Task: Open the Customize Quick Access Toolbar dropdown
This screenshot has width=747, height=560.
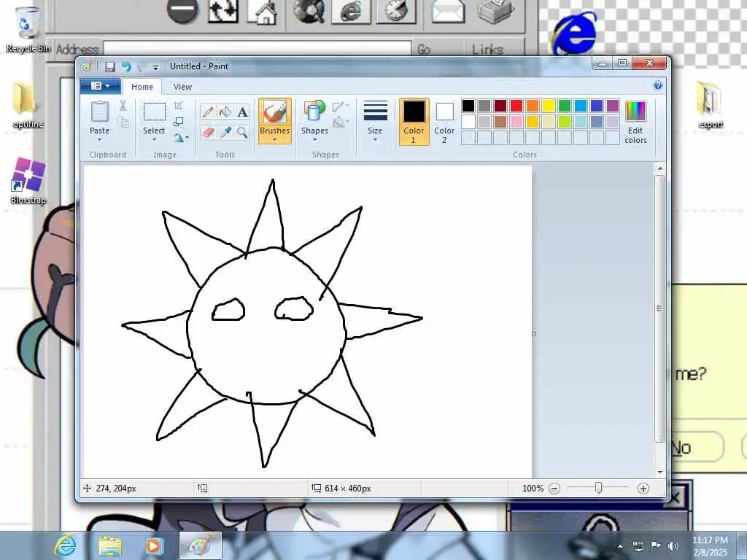Action: point(155,67)
